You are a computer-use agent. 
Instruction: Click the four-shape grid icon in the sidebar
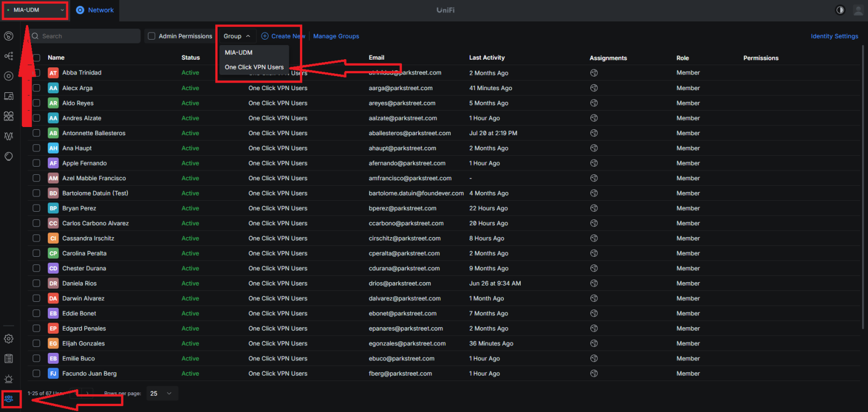pos(9,116)
